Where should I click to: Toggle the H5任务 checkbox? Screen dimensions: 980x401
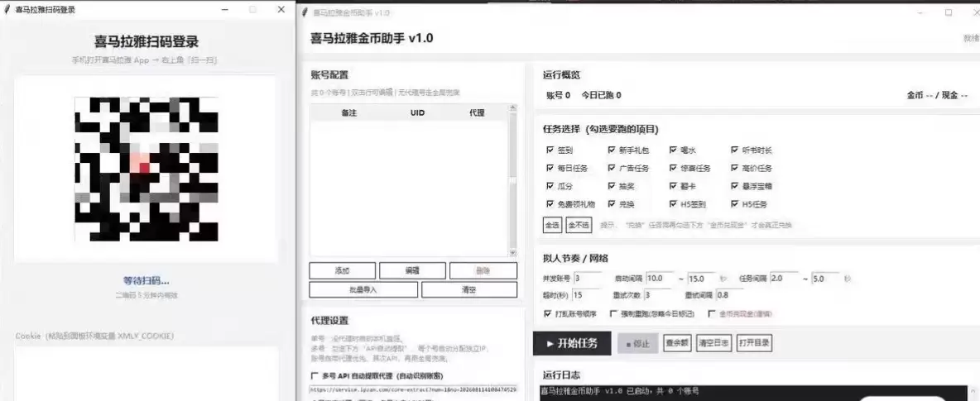tap(735, 203)
